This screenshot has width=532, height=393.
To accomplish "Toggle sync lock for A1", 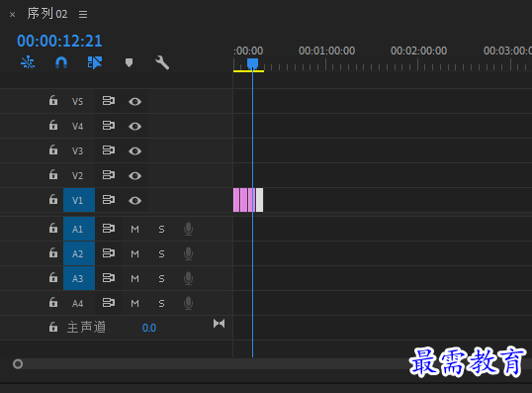I will (109, 229).
